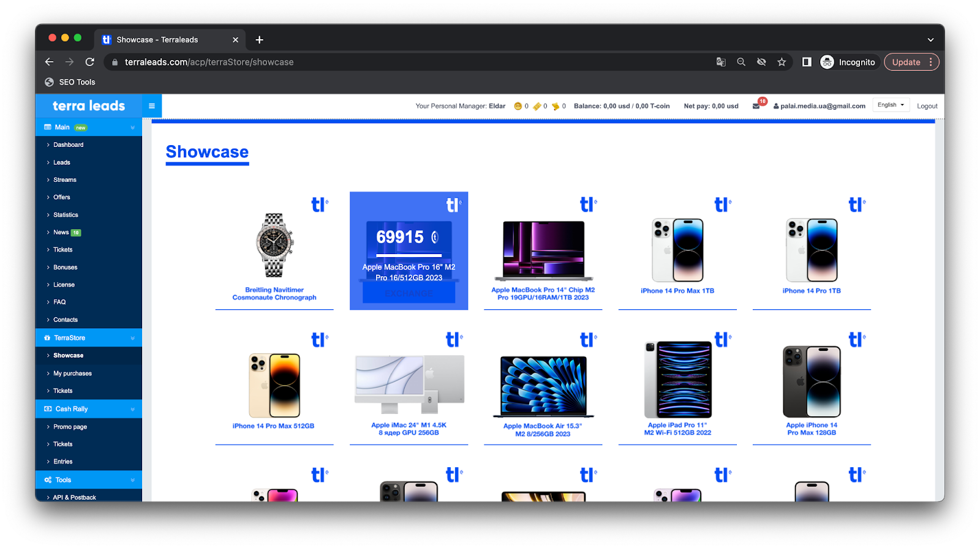Click the Chrome back arrow
The width and height of the screenshot is (980, 548).
[x=49, y=62]
